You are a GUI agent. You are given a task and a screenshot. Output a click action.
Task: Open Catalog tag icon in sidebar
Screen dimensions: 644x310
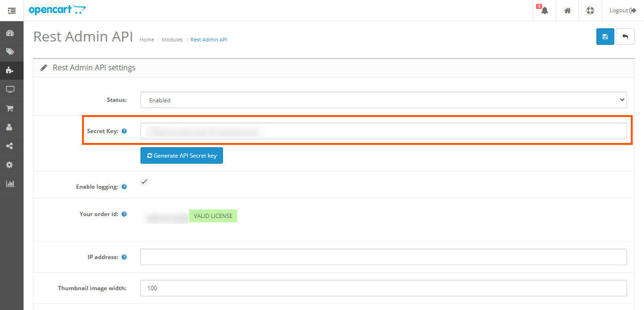click(x=9, y=52)
